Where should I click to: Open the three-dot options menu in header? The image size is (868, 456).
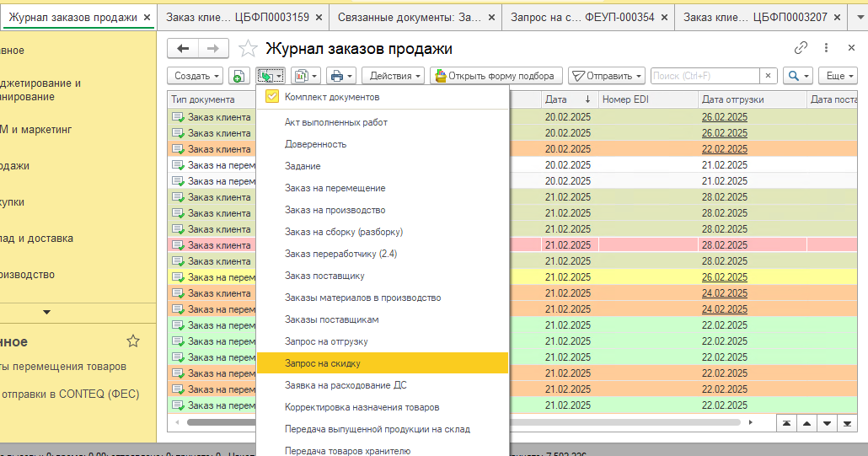(825, 49)
